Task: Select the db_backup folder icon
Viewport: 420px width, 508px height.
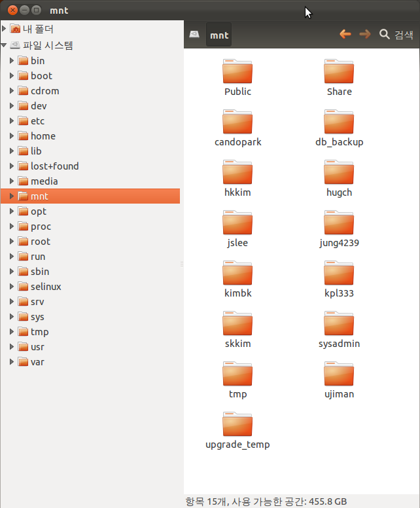Action: pyautogui.click(x=339, y=122)
